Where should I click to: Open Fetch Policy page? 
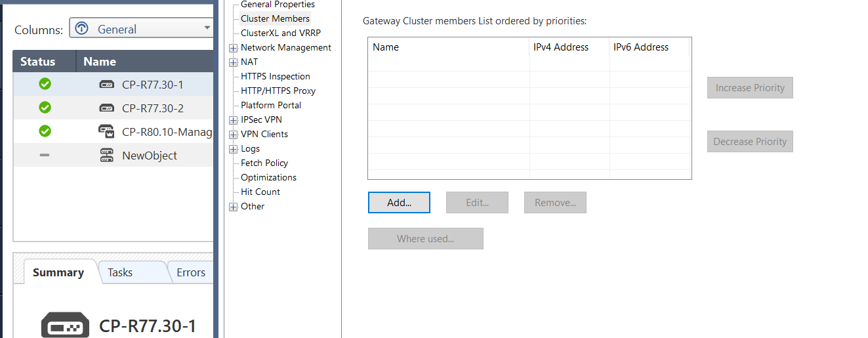click(x=264, y=163)
